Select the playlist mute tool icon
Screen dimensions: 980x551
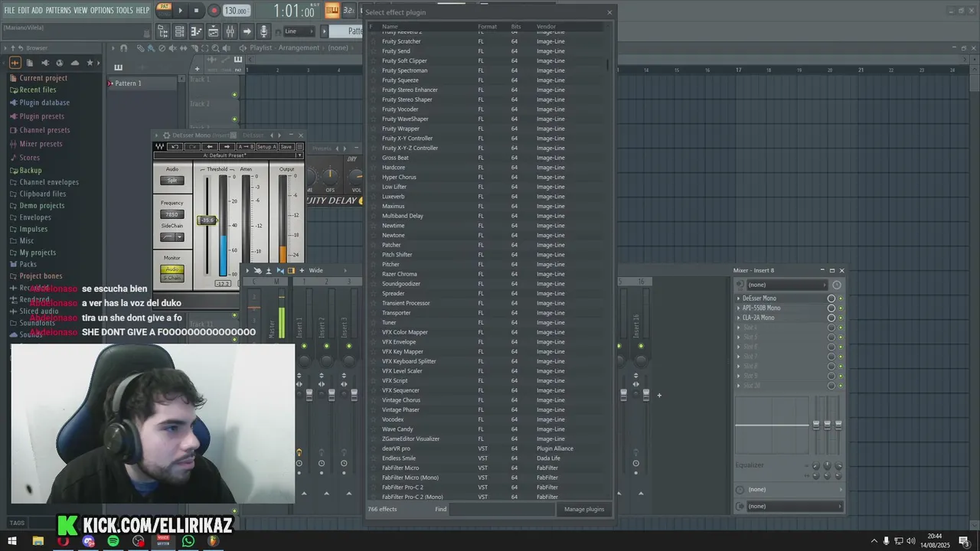(x=172, y=48)
